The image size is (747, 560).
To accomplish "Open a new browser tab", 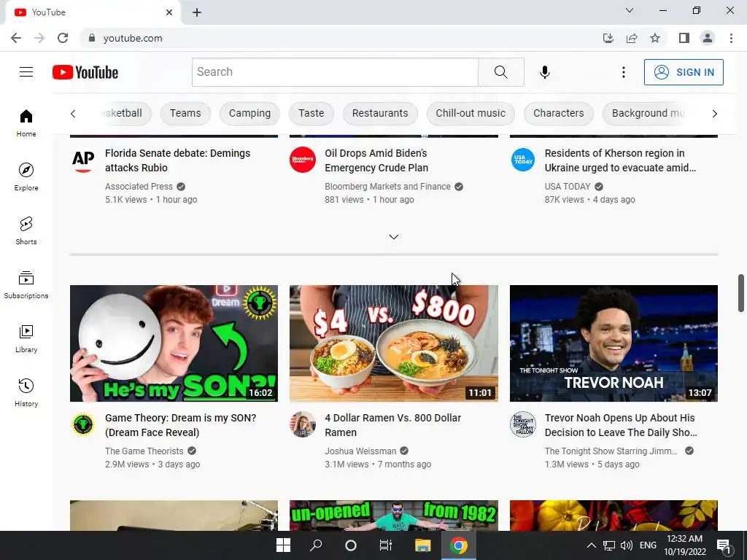I will pos(197,12).
